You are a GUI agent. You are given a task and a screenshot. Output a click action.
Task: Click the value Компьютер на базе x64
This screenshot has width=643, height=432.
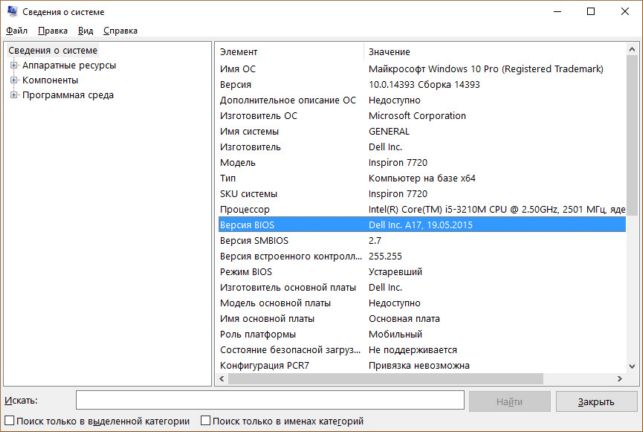[x=422, y=178]
